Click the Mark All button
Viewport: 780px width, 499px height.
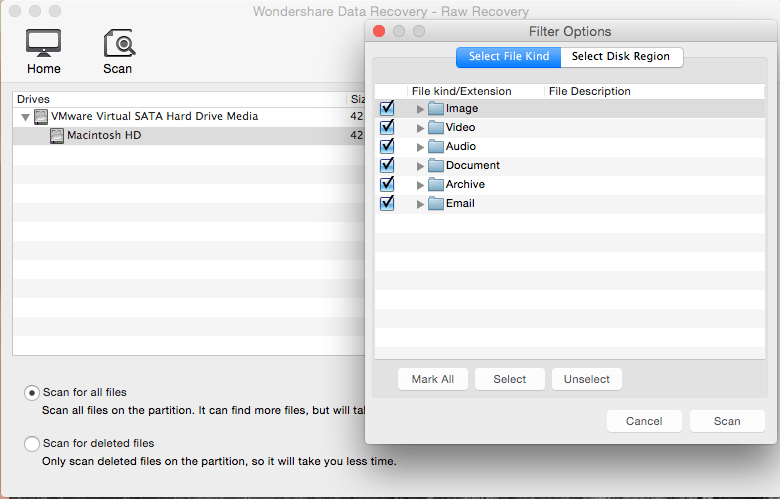click(433, 380)
